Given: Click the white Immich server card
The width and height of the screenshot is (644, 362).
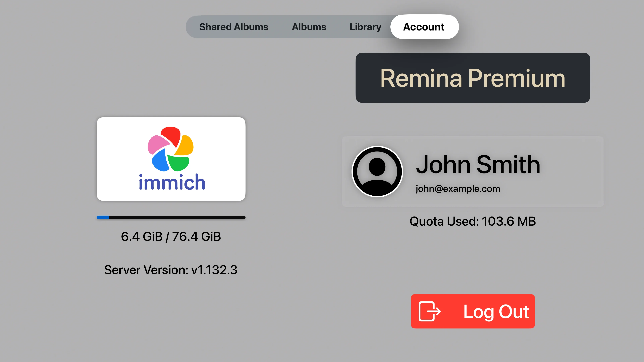Looking at the screenshot, I should [x=171, y=159].
